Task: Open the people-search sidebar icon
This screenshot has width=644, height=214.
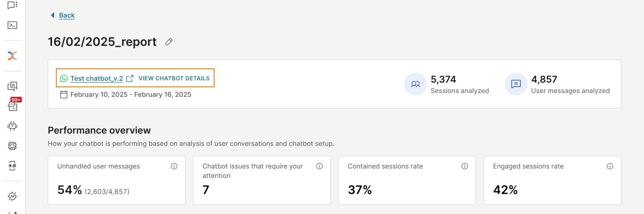Action: [x=12, y=86]
